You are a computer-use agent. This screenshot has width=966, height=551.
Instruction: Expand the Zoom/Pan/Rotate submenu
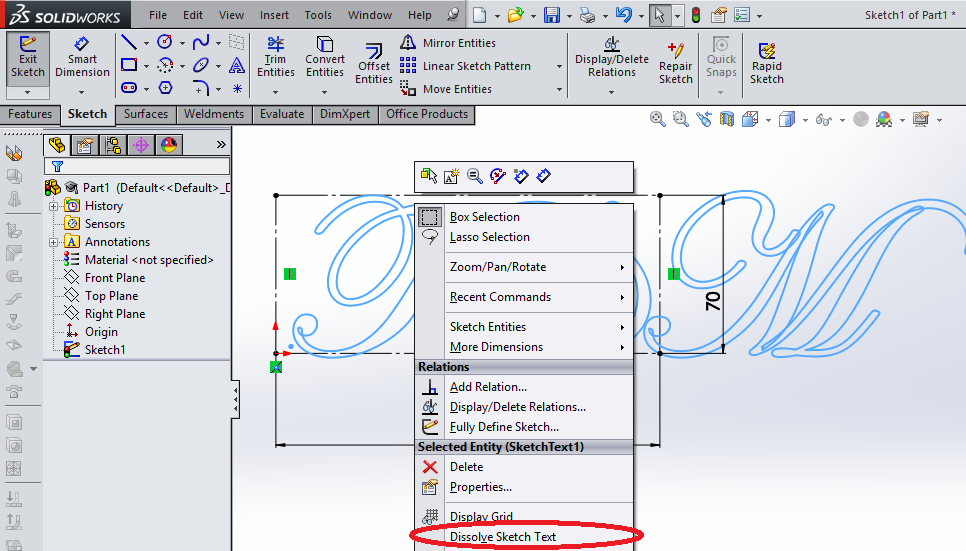click(622, 267)
